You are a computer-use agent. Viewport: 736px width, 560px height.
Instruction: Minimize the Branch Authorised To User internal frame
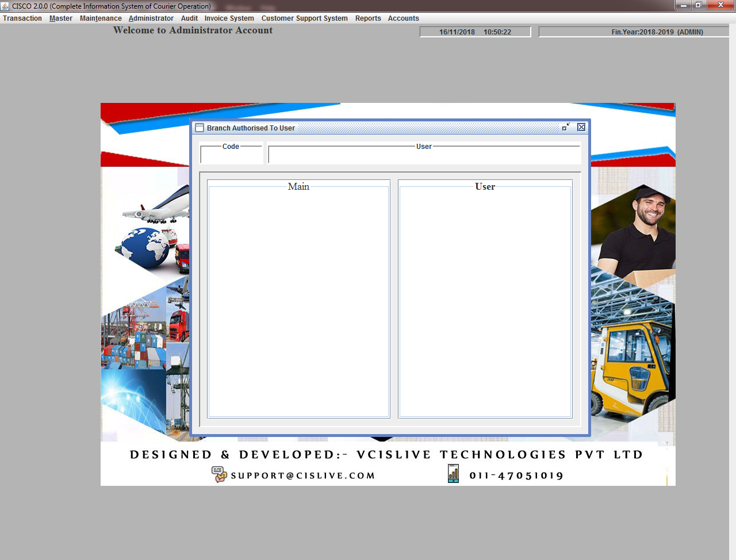[566, 127]
